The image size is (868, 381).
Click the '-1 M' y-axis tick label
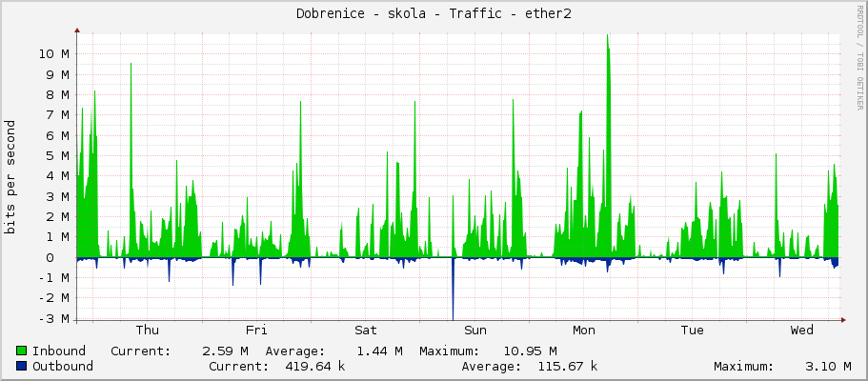pyautogui.click(x=54, y=277)
